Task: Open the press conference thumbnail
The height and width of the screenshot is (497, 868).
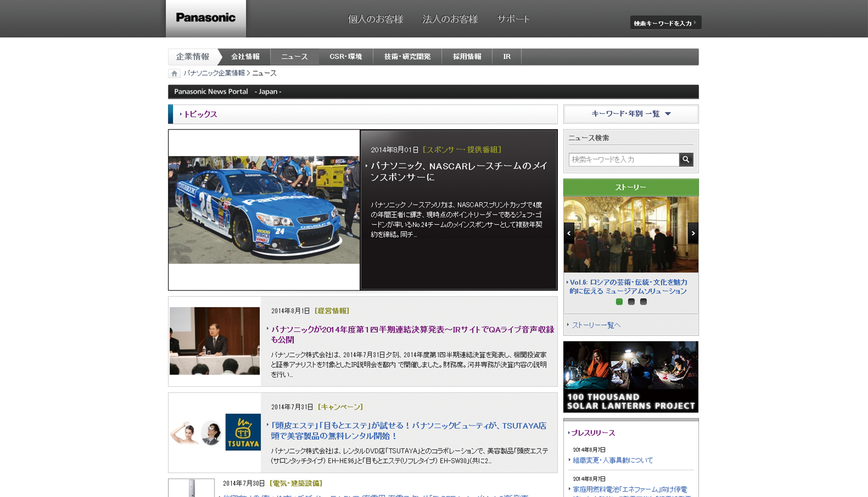Action: click(215, 341)
